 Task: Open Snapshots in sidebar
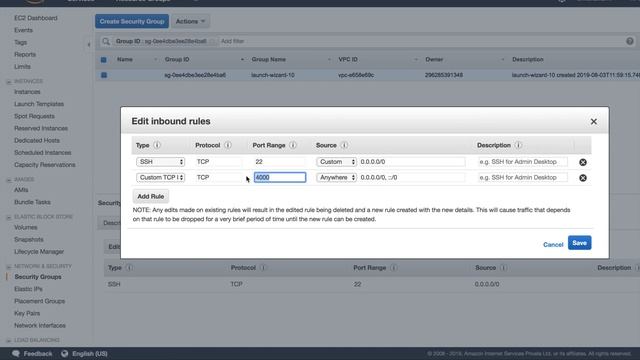(x=29, y=240)
